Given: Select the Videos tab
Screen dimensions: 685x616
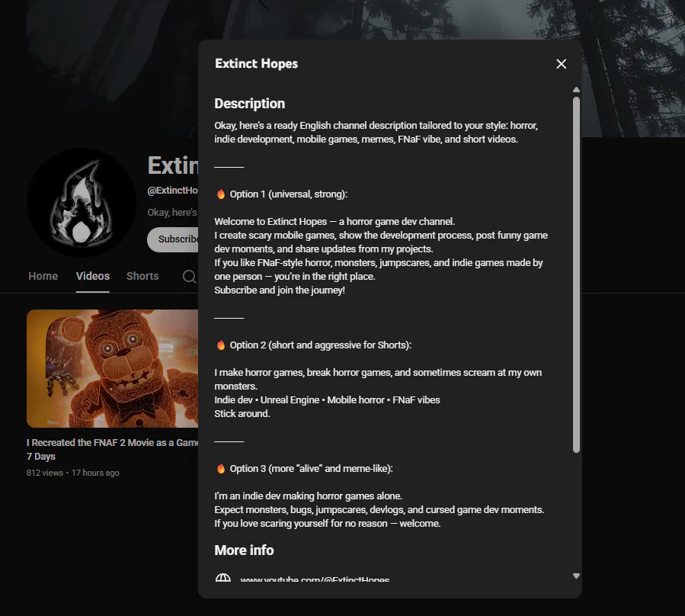Looking at the screenshot, I should click(x=93, y=276).
